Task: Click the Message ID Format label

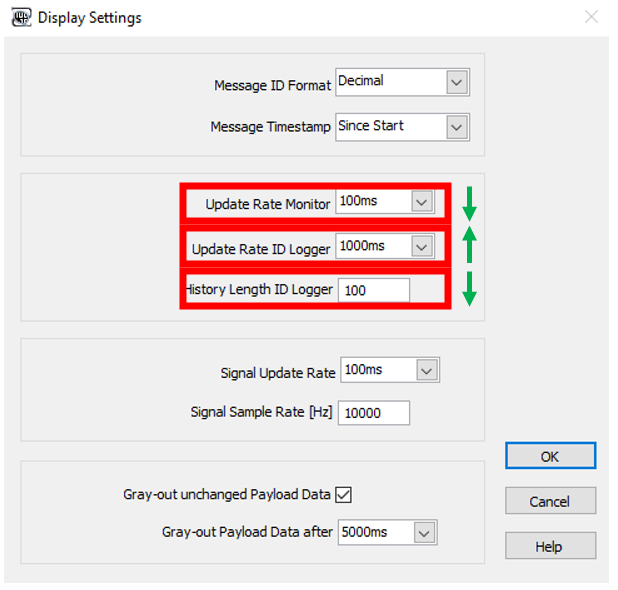Action: [272, 86]
